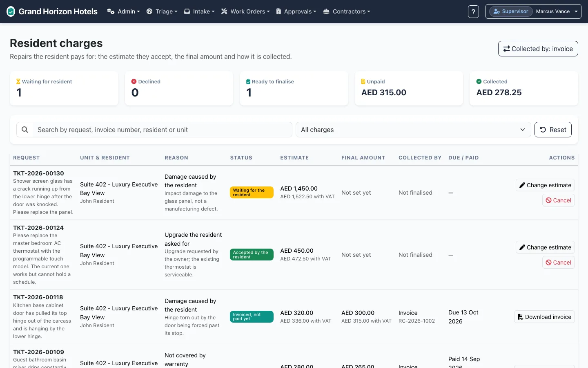
Task: Download invoice for TKT-2026-00118
Action: pos(544,317)
